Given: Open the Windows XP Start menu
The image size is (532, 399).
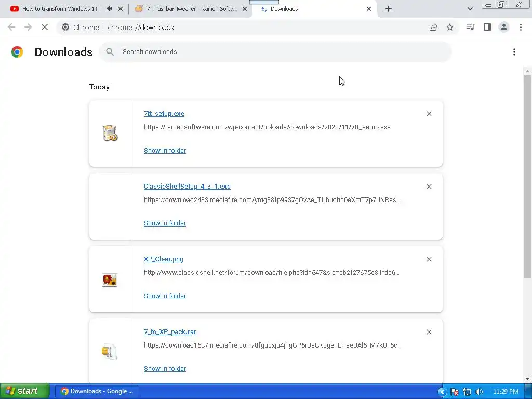Looking at the screenshot, I should 24,391.
